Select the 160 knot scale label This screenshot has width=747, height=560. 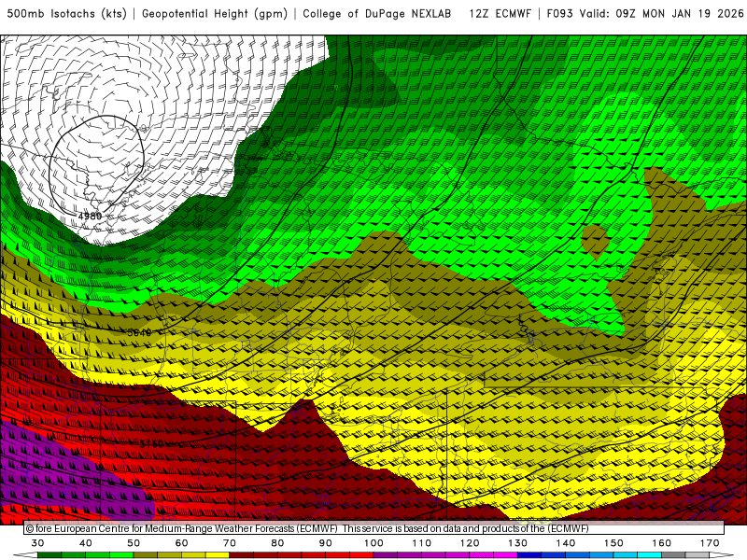(x=662, y=543)
